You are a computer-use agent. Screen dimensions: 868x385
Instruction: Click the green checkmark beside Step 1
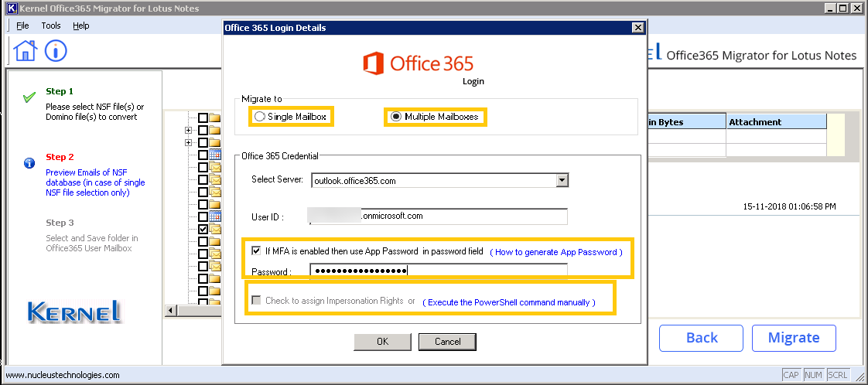point(29,97)
